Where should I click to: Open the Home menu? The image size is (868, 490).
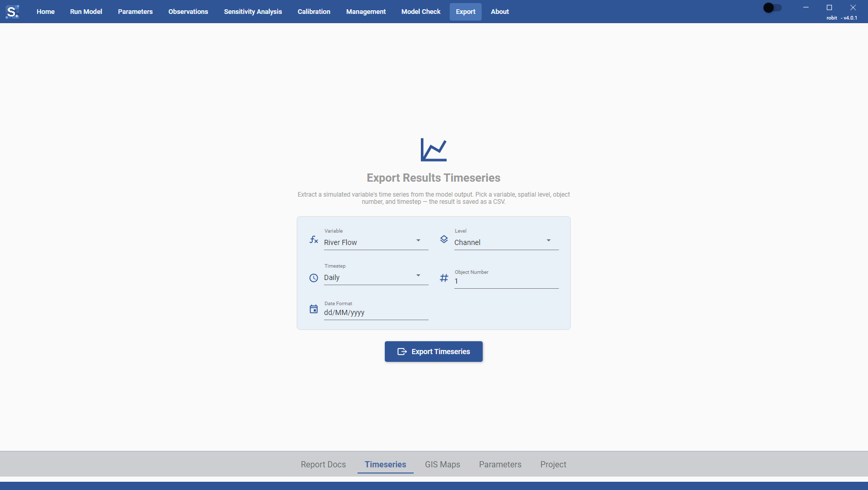point(46,11)
